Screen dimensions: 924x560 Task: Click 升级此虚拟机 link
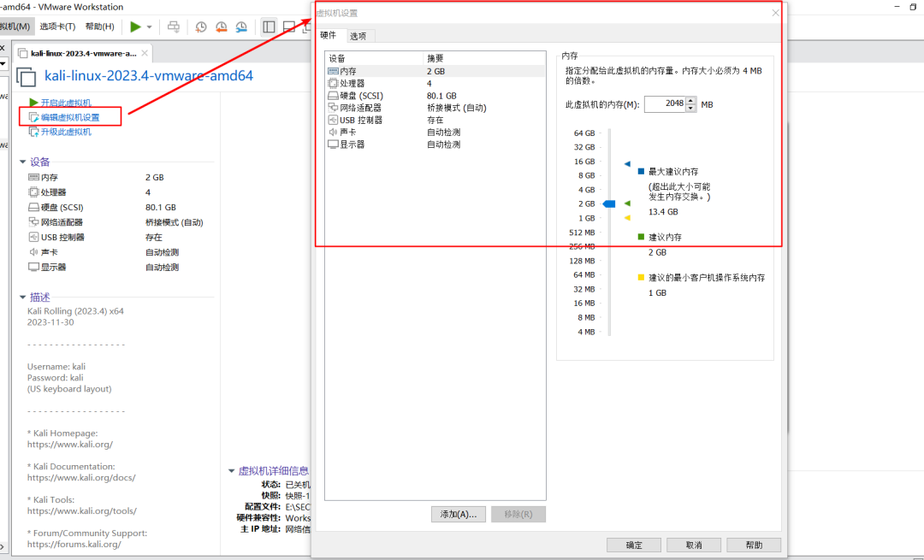tap(66, 132)
